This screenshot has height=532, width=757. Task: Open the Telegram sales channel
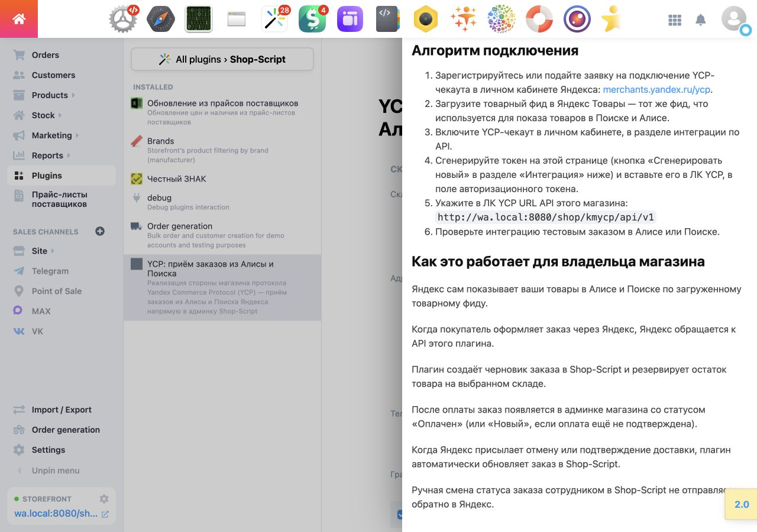62,271
